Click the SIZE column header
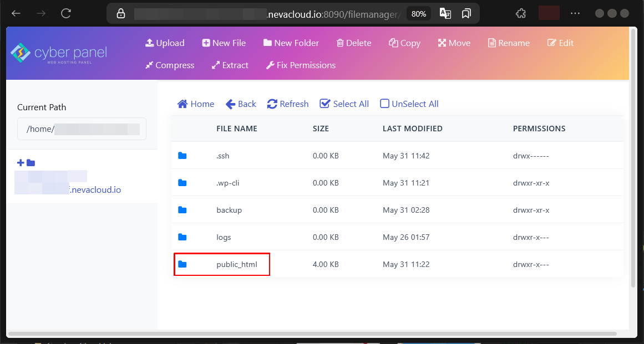The image size is (644, 344). pyautogui.click(x=321, y=129)
